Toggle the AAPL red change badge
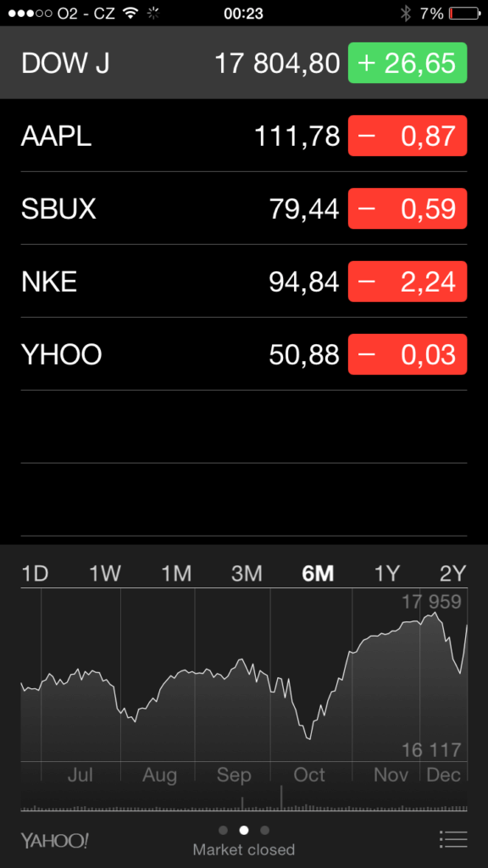 [x=408, y=136]
